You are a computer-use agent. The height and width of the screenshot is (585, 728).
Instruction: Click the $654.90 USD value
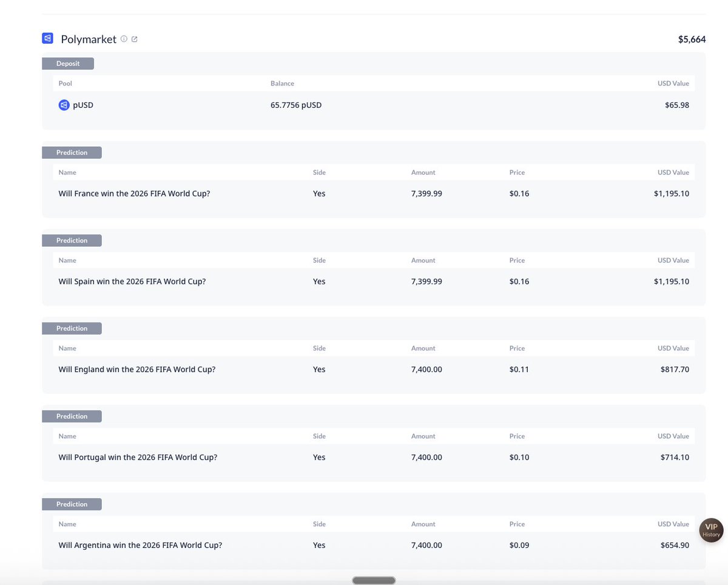(x=675, y=545)
